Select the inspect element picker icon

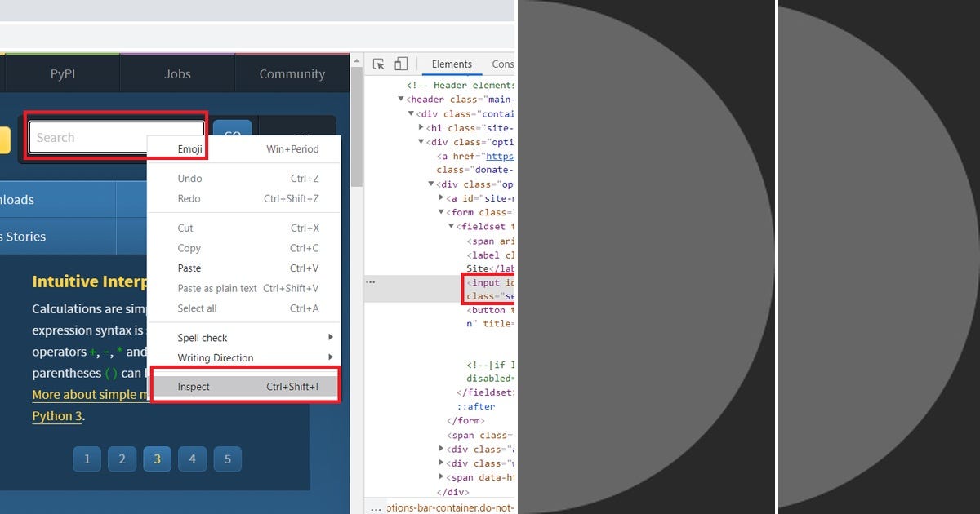point(378,63)
